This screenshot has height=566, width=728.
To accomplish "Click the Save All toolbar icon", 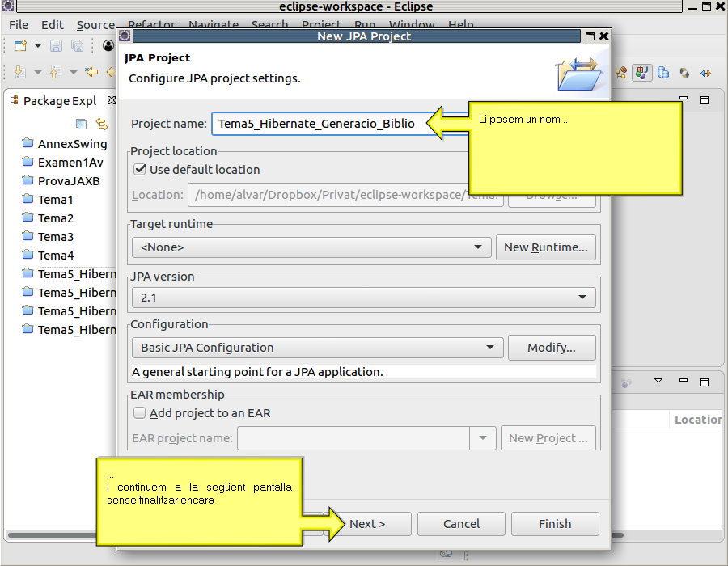I will 77,45.
